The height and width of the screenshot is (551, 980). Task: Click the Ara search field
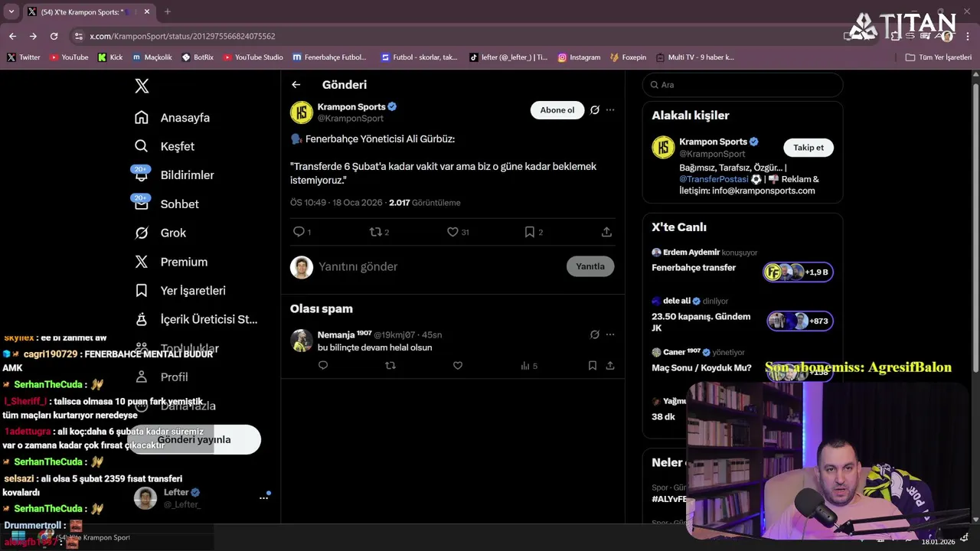click(x=743, y=85)
